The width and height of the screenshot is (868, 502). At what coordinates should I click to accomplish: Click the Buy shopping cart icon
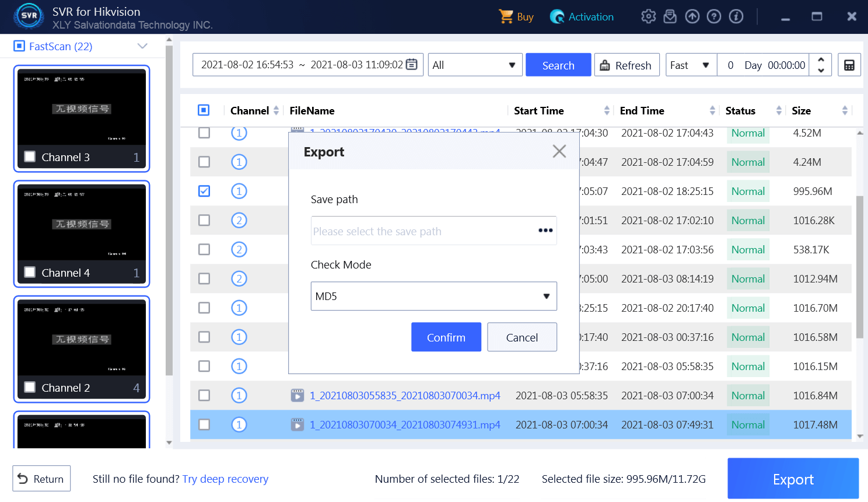[x=506, y=16]
